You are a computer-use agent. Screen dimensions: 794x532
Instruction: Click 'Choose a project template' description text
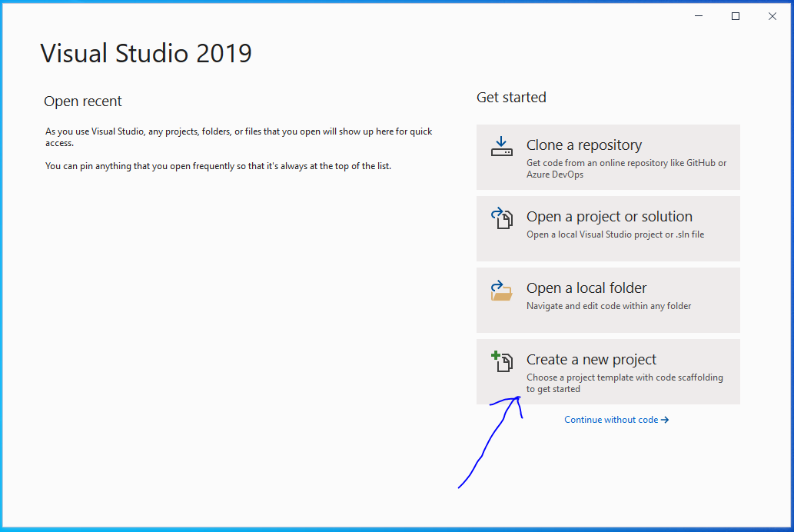(624, 383)
